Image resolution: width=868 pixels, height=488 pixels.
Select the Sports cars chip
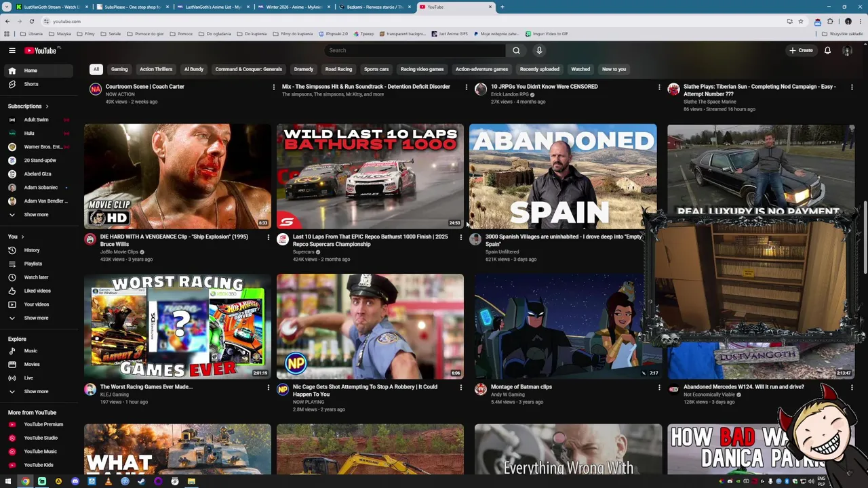(376, 69)
